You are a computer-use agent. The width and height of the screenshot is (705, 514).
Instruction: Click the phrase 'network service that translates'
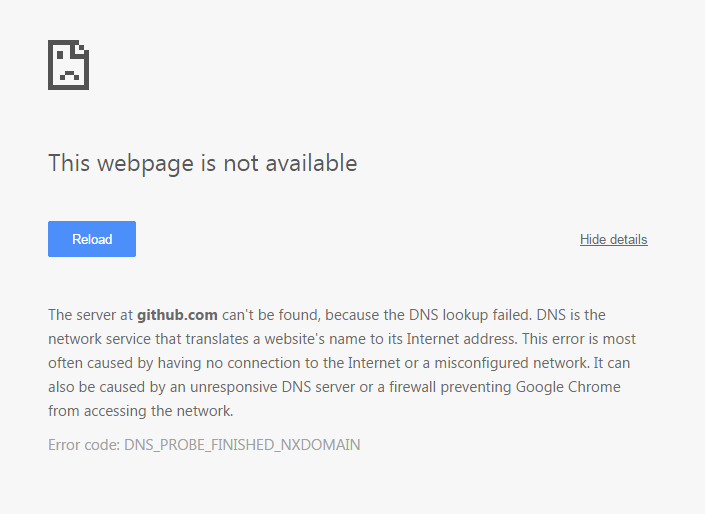[148, 339]
